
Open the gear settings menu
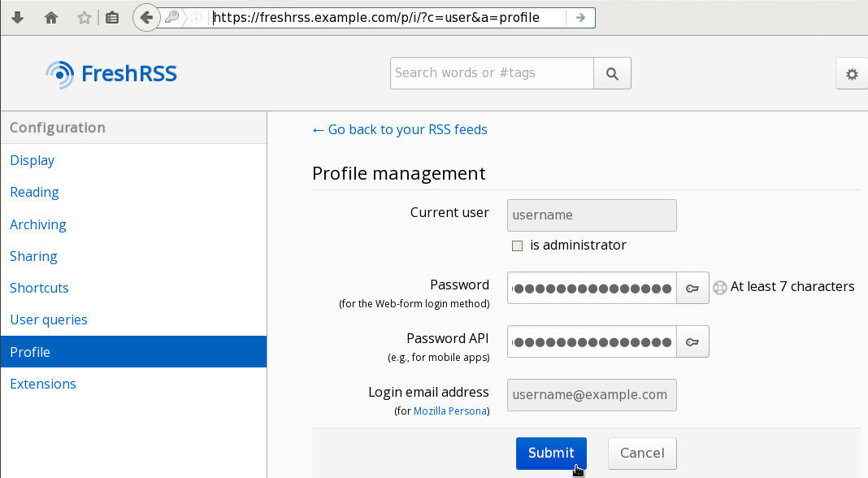(x=851, y=74)
